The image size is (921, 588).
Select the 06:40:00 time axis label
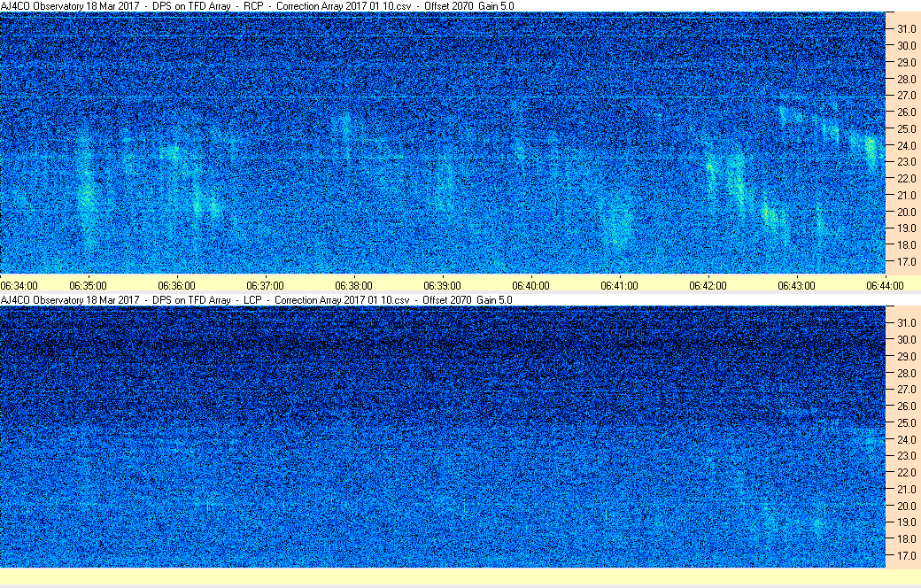(531, 285)
